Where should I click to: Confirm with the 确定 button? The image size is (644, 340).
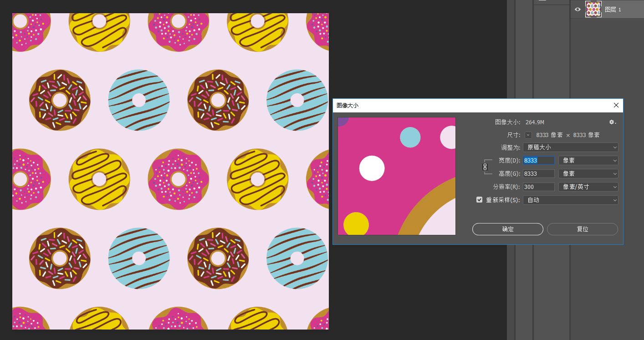pyautogui.click(x=508, y=229)
